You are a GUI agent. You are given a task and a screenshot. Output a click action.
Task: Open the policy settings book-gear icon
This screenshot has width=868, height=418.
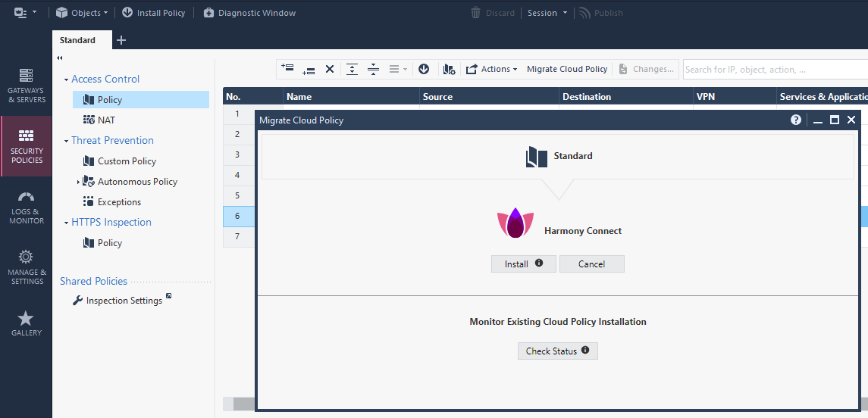(x=450, y=69)
